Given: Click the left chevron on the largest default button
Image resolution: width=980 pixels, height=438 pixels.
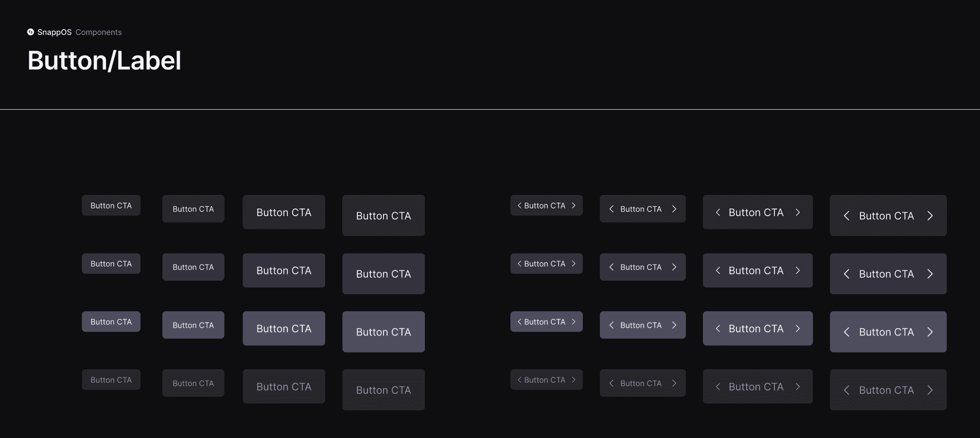Looking at the screenshot, I should 847,216.
